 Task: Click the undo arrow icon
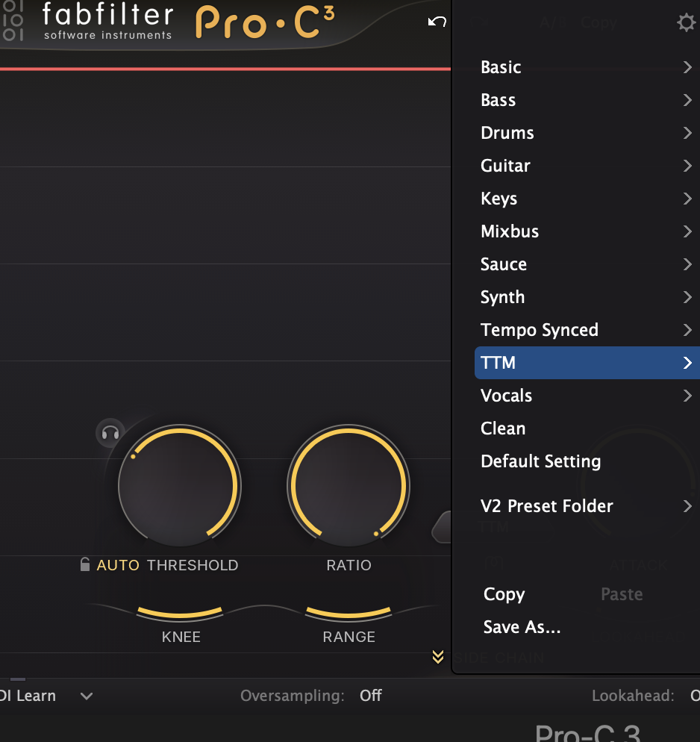[437, 22]
